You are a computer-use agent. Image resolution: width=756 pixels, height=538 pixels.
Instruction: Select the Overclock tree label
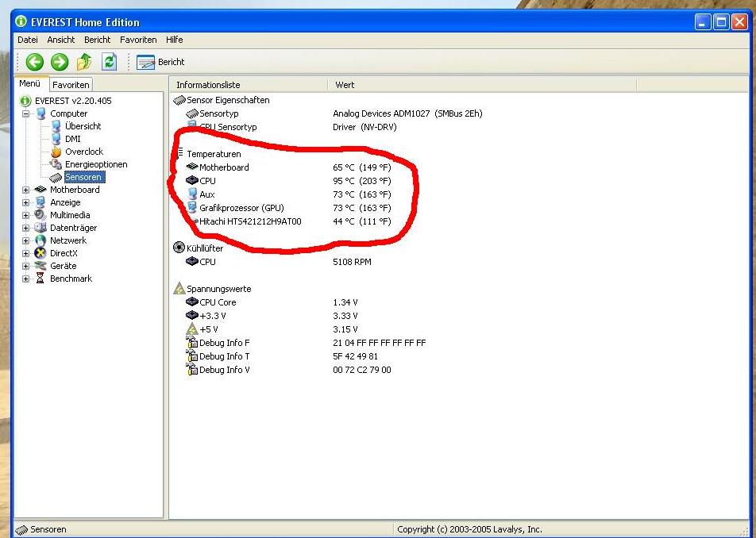tap(84, 152)
